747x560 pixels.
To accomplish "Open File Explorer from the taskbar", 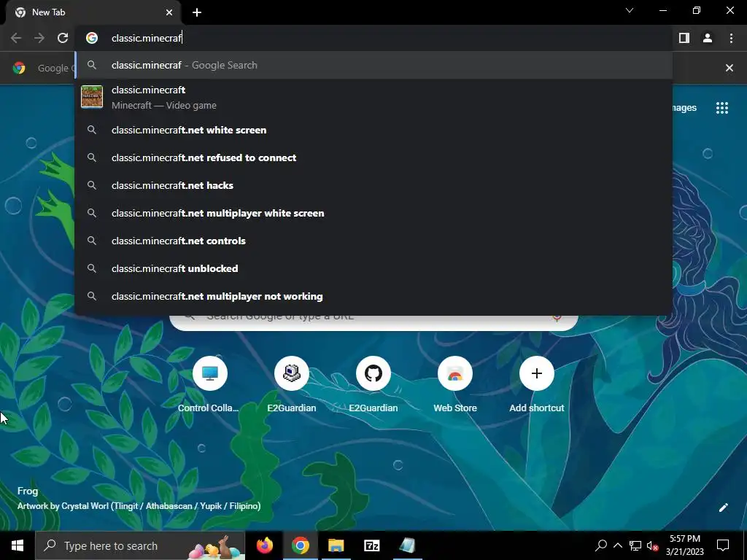I will pos(336,545).
